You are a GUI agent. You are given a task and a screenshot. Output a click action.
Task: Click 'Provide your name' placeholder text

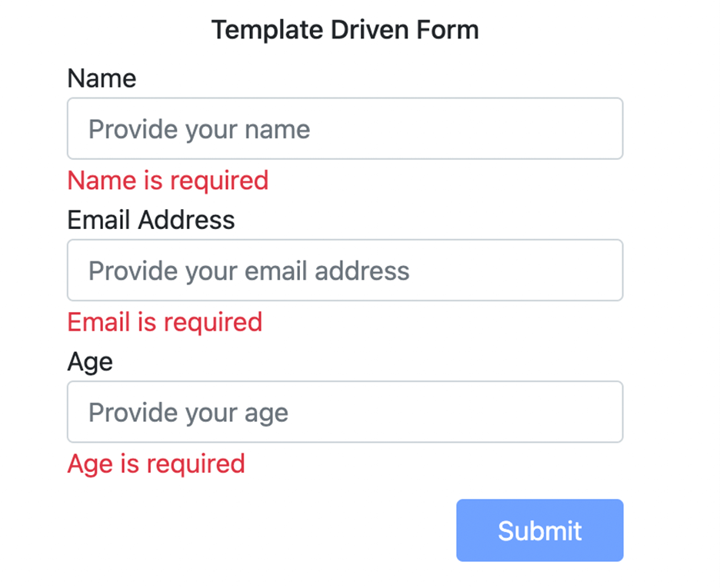(x=199, y=129)
